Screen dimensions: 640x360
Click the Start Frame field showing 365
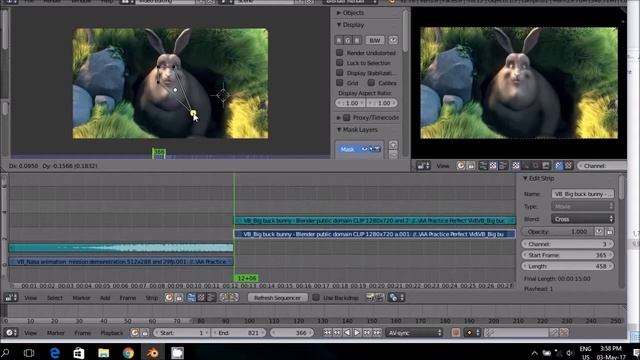coord(568,255)
